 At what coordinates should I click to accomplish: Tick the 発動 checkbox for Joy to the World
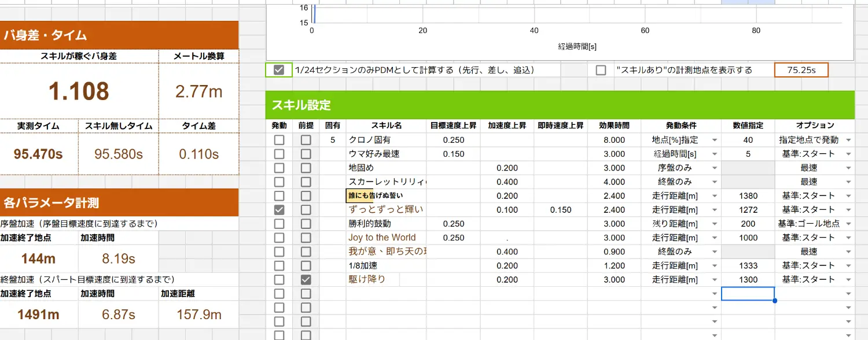coord(279,238)
